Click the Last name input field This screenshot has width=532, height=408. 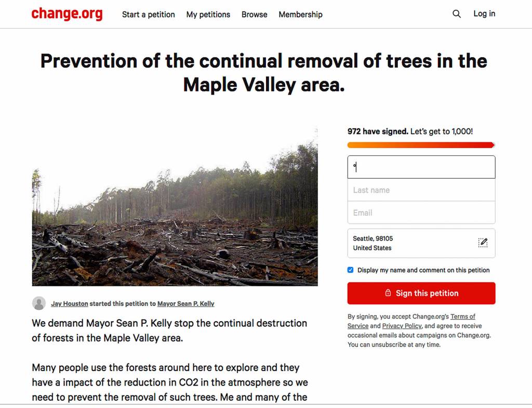pyautogui.click(x=421, y=190)
